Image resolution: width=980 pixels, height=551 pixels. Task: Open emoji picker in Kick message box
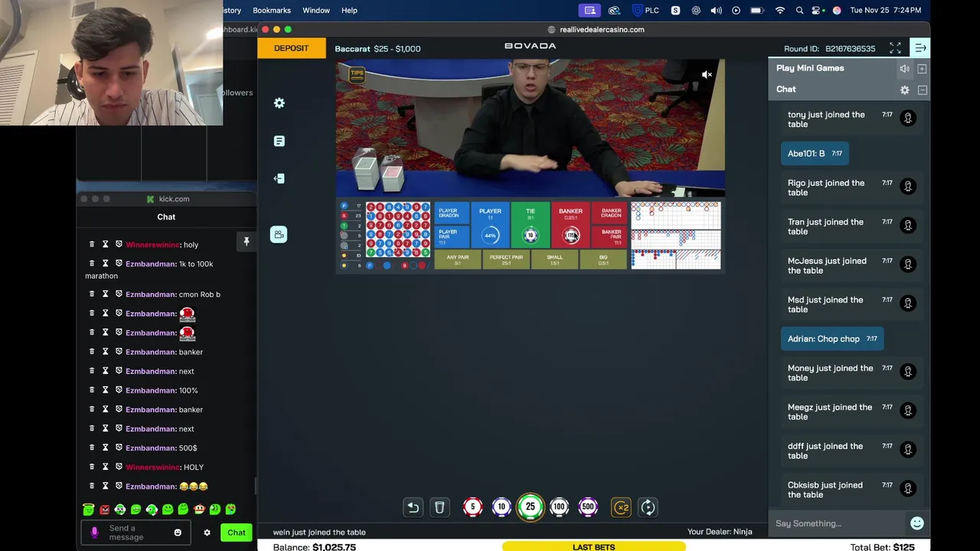178,533
